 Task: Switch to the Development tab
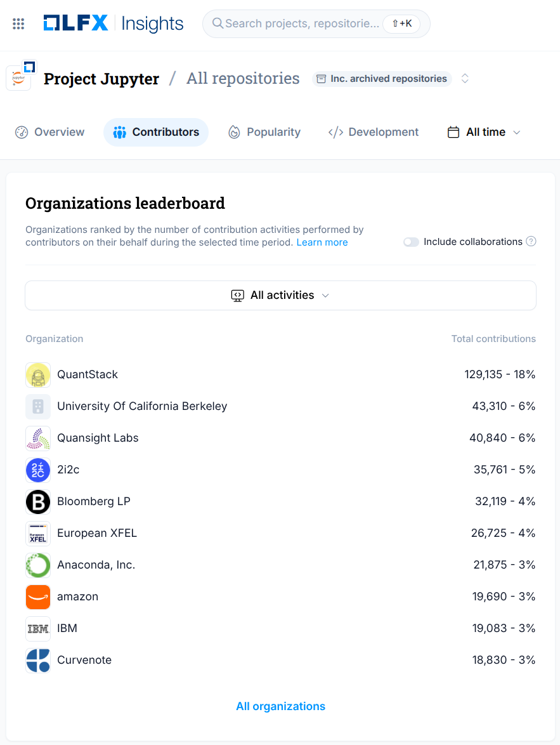point(374,132)
